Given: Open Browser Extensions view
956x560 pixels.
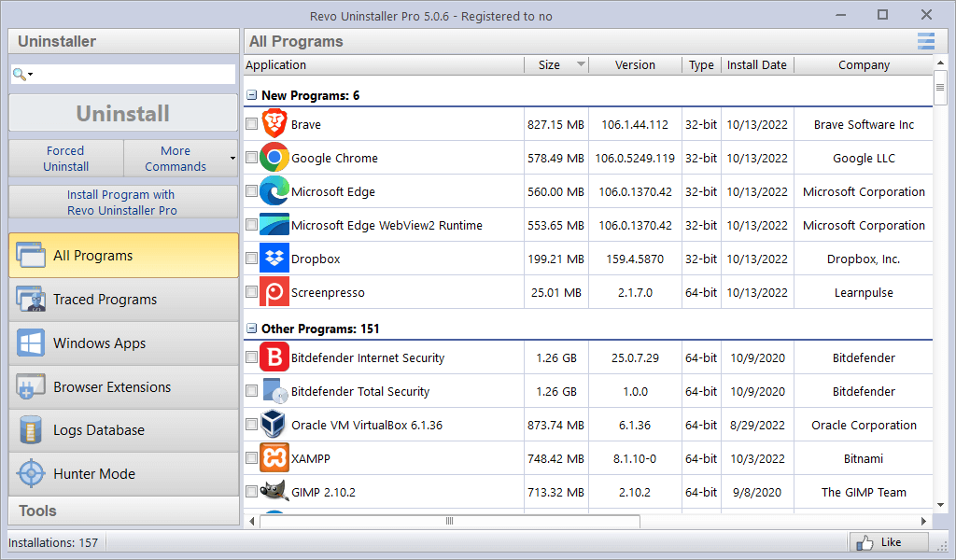Looking at the screenshot, I should (x=124, y=387).
